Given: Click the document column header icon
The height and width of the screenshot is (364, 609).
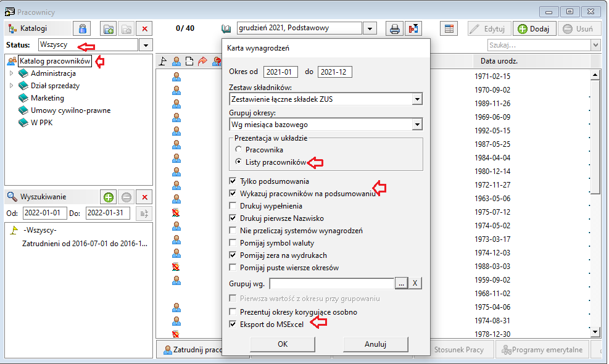Looking at the screenshot, I should point(189,61).
